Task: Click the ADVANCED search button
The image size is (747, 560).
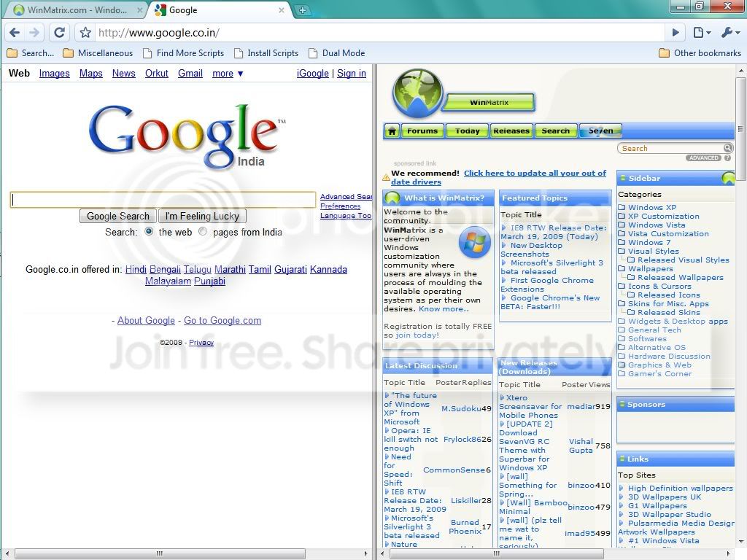Action: [x=704, y=158]
